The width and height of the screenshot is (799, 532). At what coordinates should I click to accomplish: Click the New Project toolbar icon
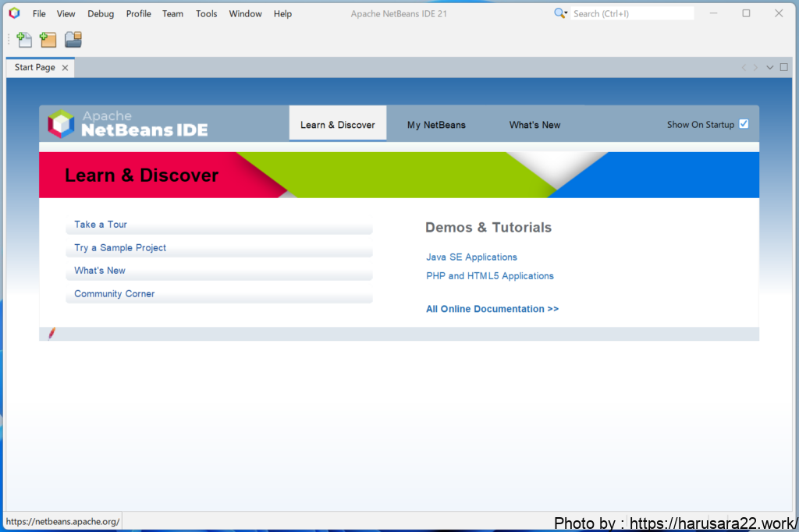click(48, 40)
